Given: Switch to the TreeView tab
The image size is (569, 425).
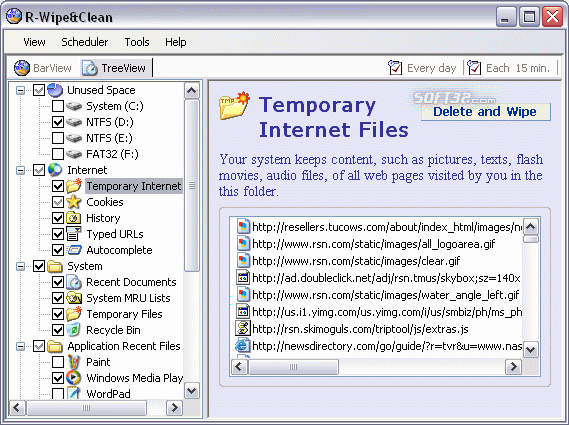Looking at the screenshot, I should tap(115, 68).
